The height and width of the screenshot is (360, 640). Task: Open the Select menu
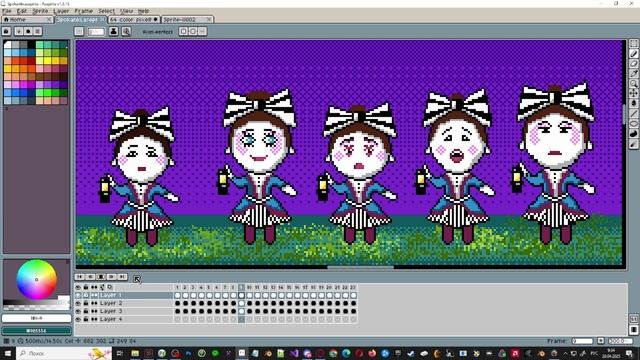106,11
